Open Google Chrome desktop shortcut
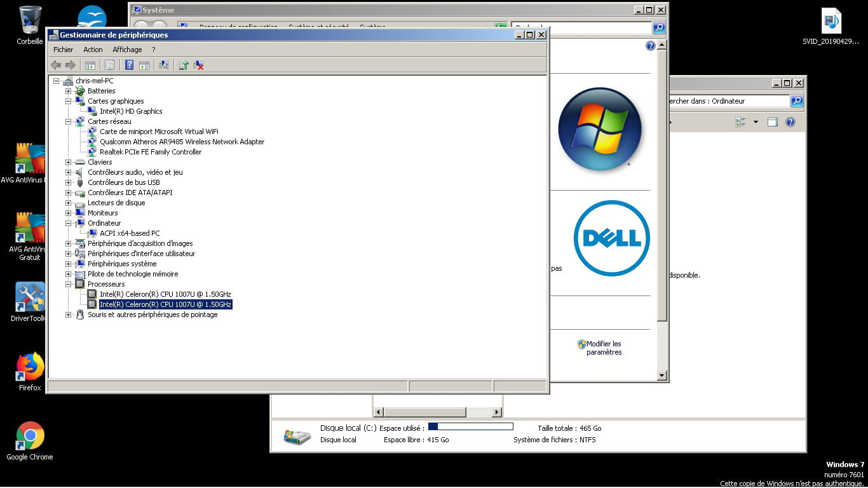This screenshot has width=868, height=488. tap(29, 436)
